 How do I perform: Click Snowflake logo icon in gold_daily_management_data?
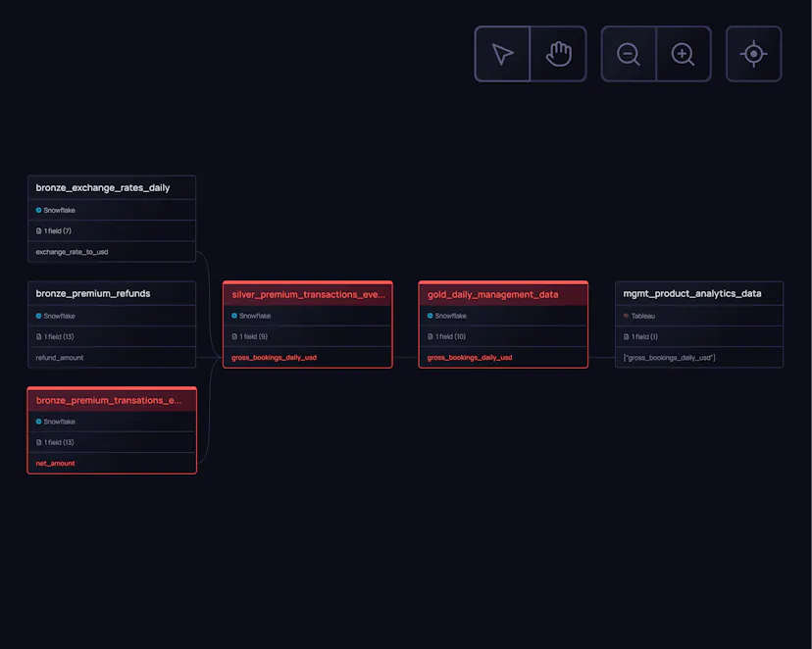(x=430, y=316)
